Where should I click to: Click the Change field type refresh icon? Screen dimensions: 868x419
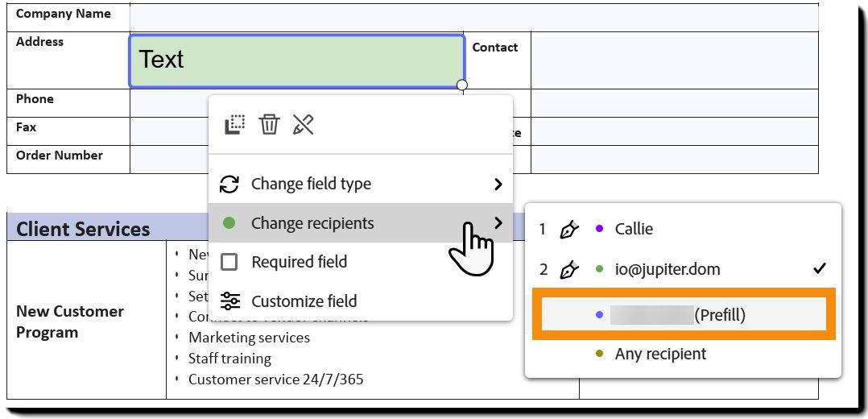[x=229, y=184]
